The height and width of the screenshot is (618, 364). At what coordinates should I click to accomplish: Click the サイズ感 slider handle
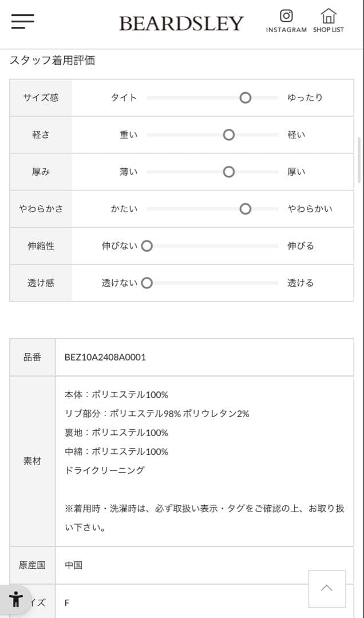(x=246, y=97)
